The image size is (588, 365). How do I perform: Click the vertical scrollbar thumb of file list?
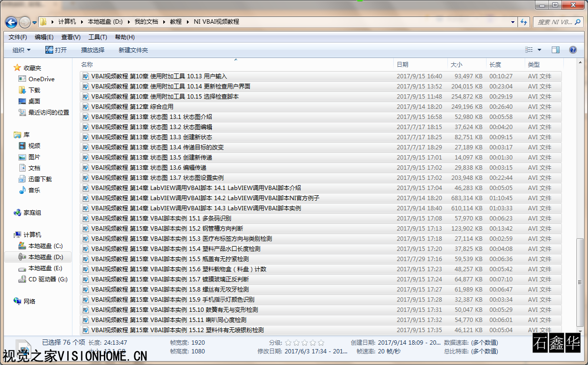[x=580, y=282]
